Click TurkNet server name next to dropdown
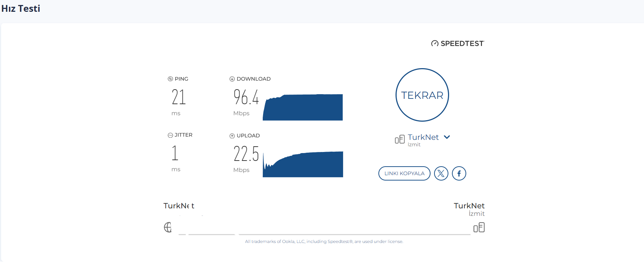The width and height of the screenshot is (644, 274). tap(423, 137)
